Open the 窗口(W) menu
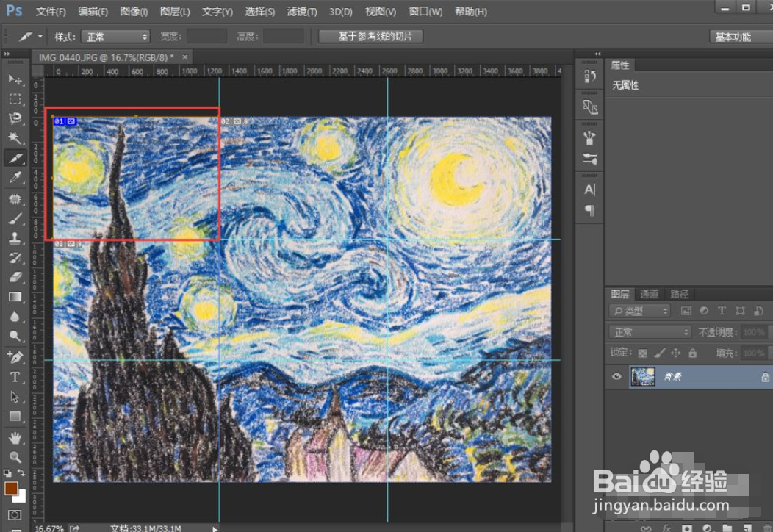The width and height of the screenshot is (773, 532). click(x=425, y=11)
